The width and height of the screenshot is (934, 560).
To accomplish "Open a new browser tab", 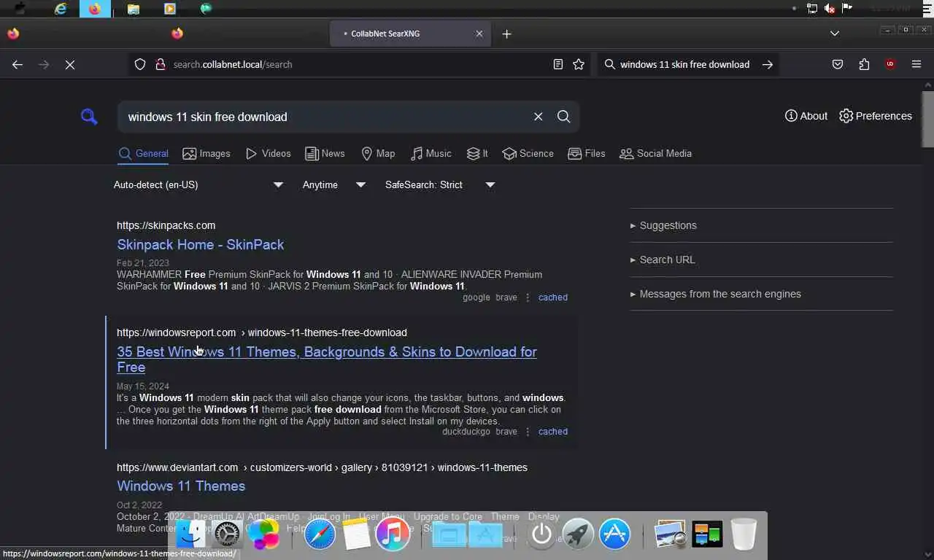I will pyautogui.click(x=506, y=34).
